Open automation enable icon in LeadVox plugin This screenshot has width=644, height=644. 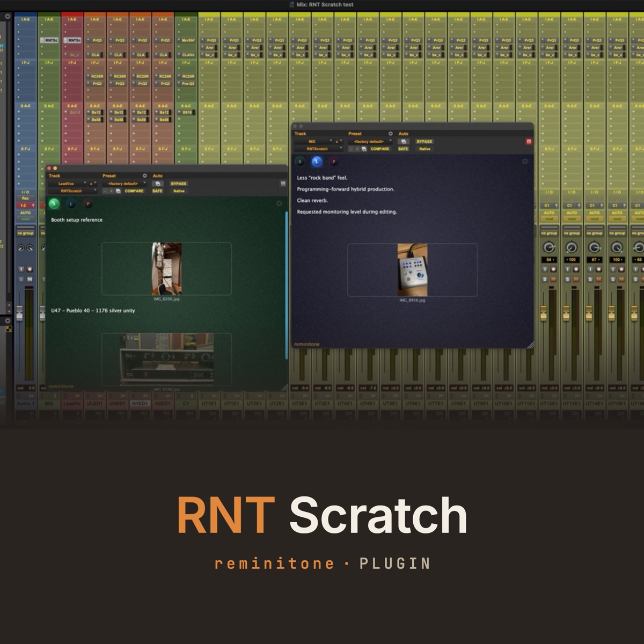(158, 184)
